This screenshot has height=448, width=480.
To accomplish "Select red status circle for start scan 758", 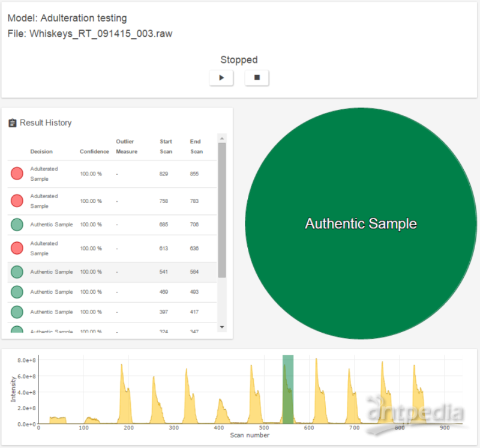I will click(x=17, y=201).
